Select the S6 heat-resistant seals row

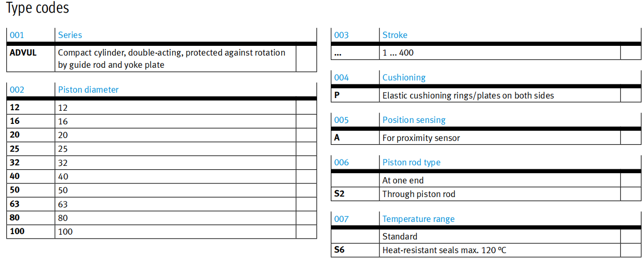coord(486,250)
